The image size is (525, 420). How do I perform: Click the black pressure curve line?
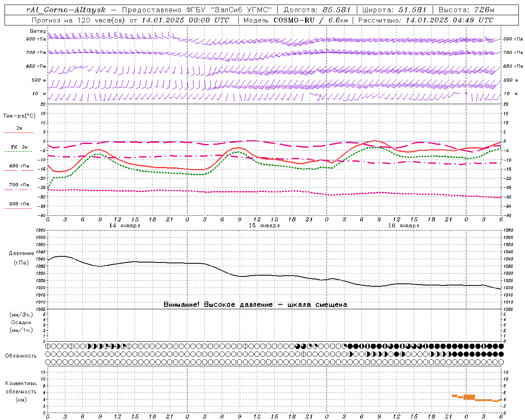(274, 275)
